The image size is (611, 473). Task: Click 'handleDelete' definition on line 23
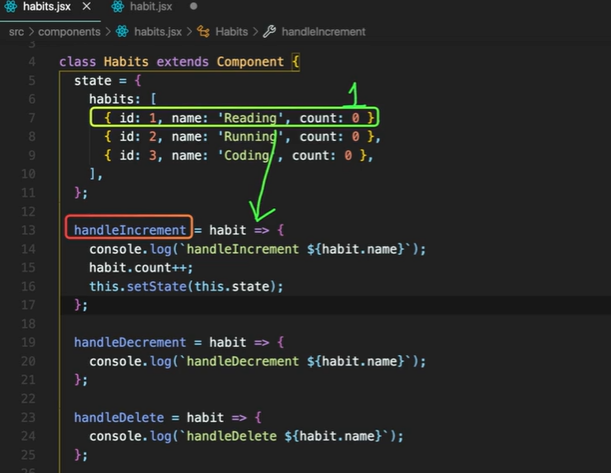click(x=119, y=417)
